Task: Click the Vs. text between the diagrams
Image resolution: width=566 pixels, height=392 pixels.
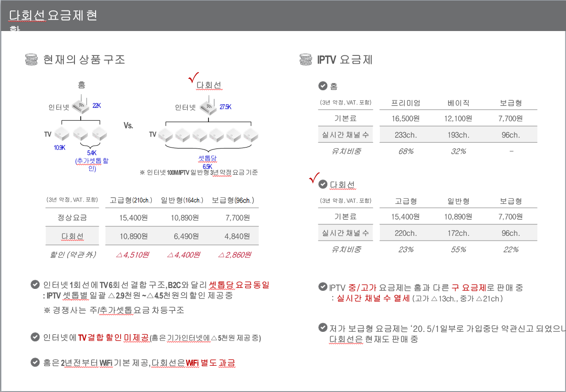Action: coord(128,126)
